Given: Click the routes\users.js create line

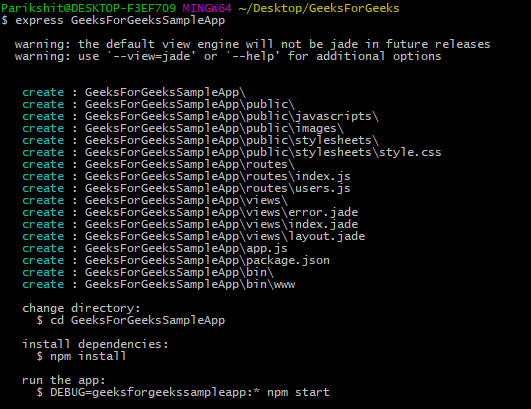Looking at the screenshot, I should [186, 189].
